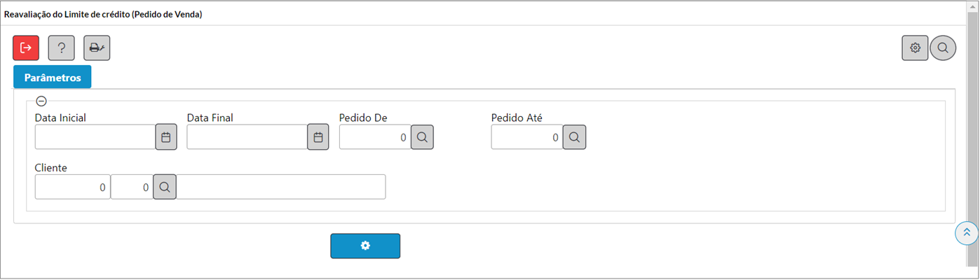The image size is (980, 280).
Task: Focus the Data Final date field
Action: click(x=247, y=137)
